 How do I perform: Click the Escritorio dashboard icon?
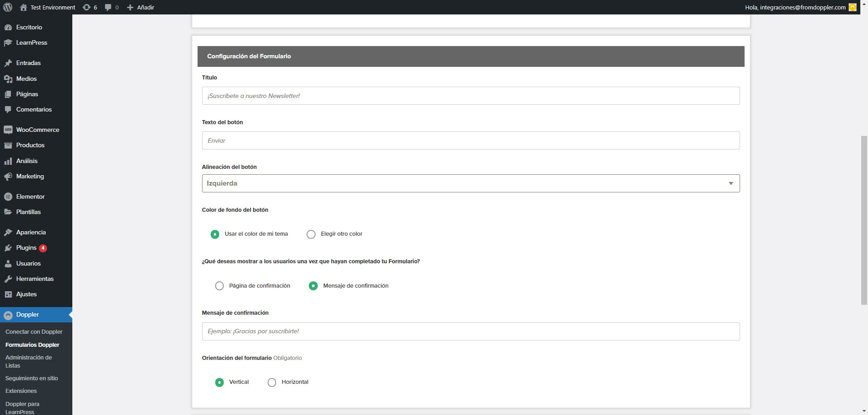pyautogui.click(x=8, y=27)
